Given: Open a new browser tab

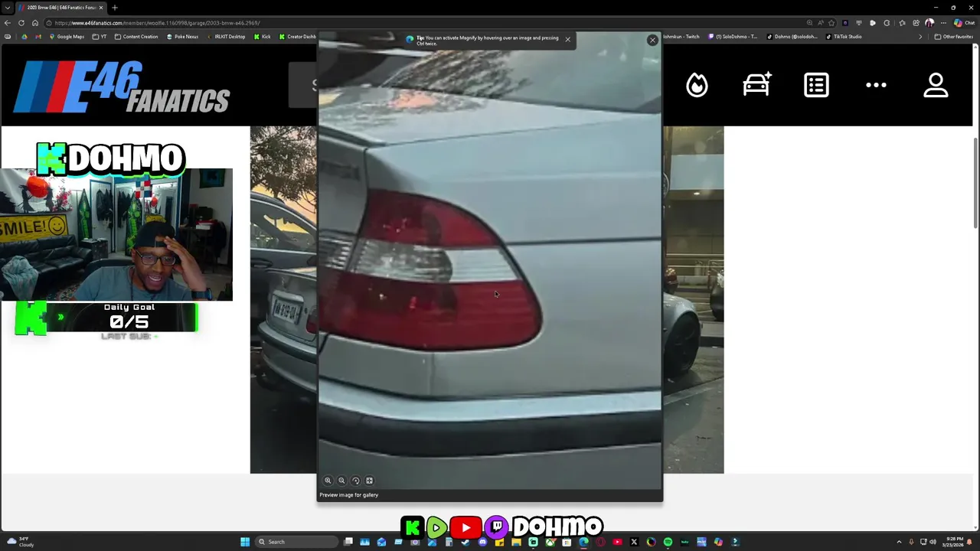Looking at the screenshot, I should click(x=114, y=8).
